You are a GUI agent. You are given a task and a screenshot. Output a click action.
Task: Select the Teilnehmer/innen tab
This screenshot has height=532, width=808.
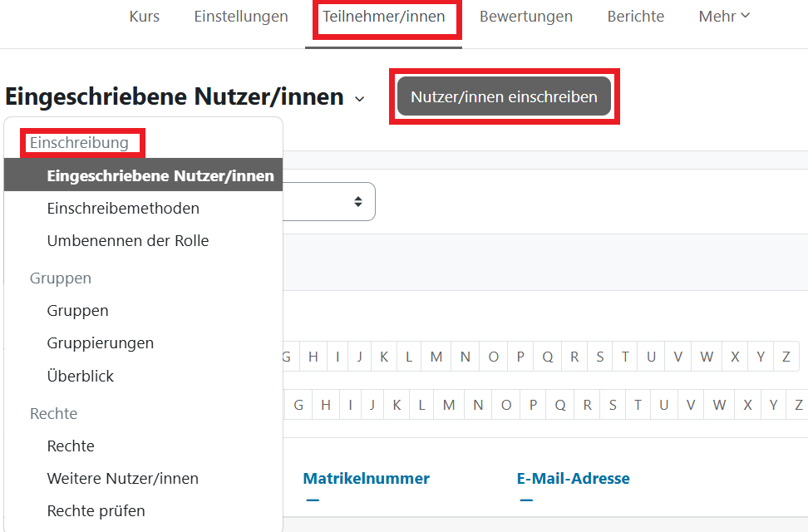(x=384, y=17)
